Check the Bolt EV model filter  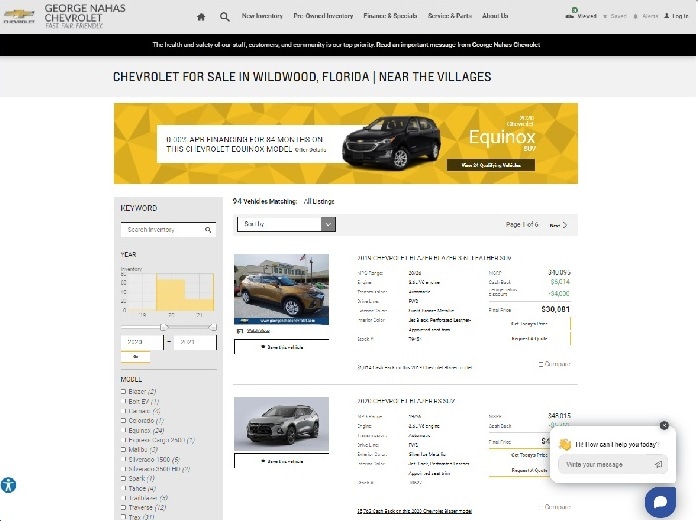[x=123, y=402]
